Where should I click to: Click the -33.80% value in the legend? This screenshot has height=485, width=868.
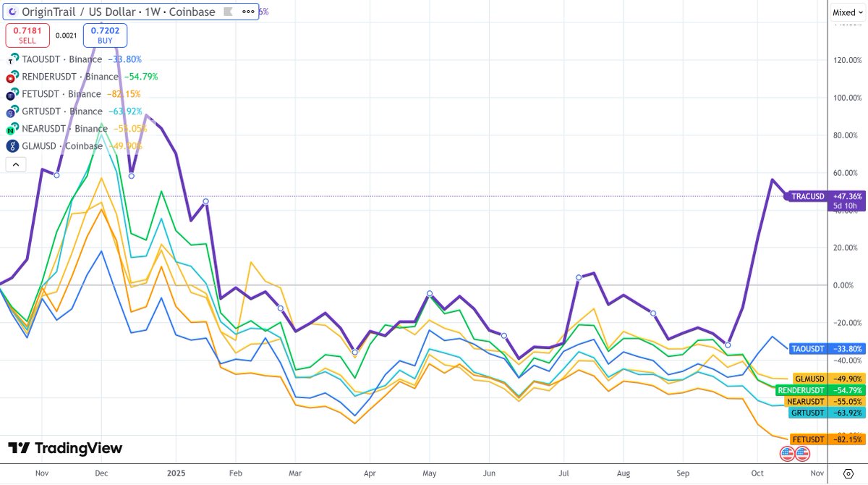coord(124,59)
